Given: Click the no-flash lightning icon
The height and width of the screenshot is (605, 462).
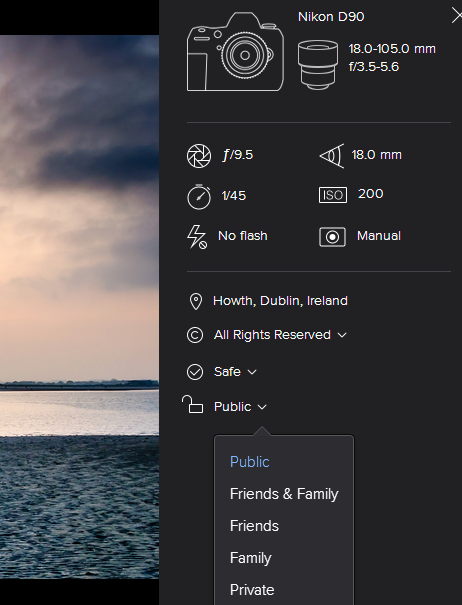Looking at the screenshot, I should tap(197, 237).
